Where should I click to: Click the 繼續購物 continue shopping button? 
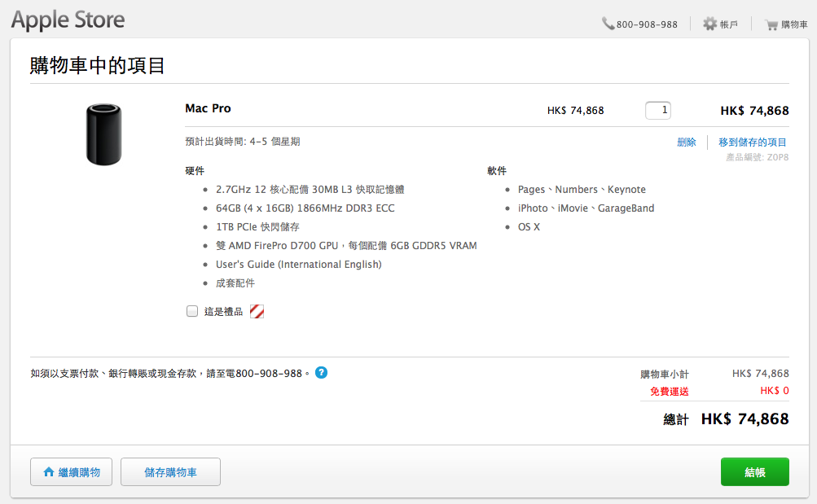72,471
